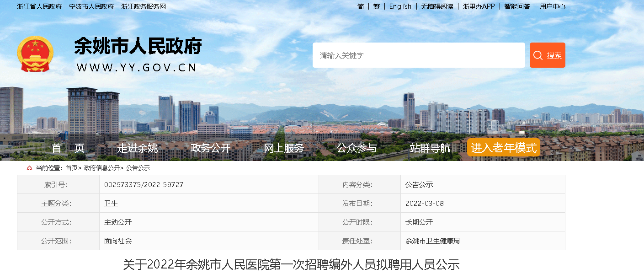
Task: Click the 公开时限 label cell
Action: [x=360, y=222]
